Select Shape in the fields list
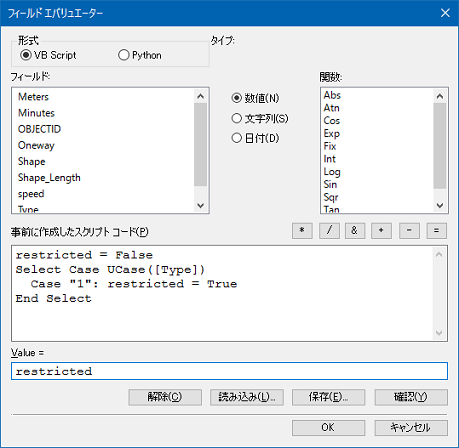 [31, 162]
